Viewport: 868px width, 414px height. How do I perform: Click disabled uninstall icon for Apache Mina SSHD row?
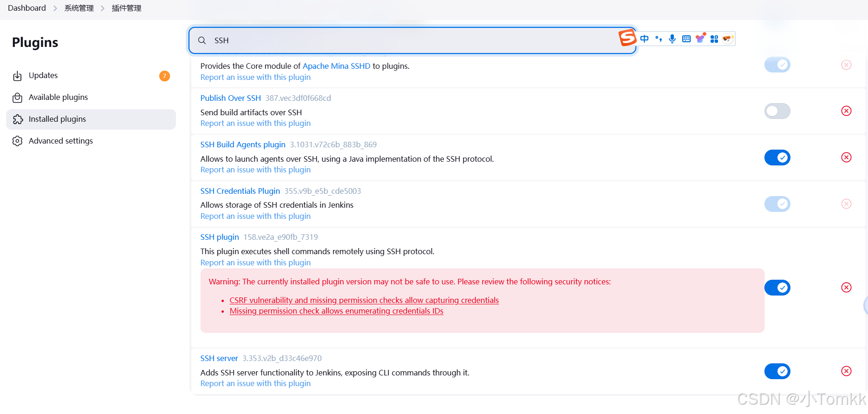coord(846,65)
